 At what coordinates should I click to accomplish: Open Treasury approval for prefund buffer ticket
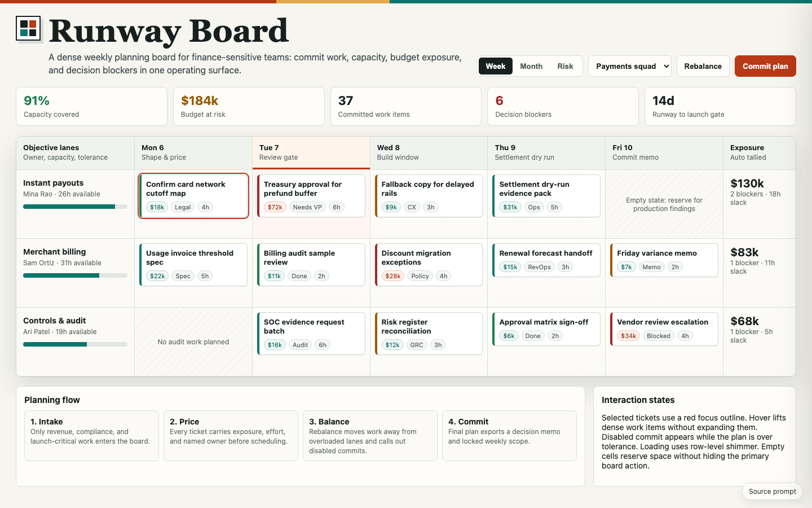pyautogui.click(x=311, y=196)
